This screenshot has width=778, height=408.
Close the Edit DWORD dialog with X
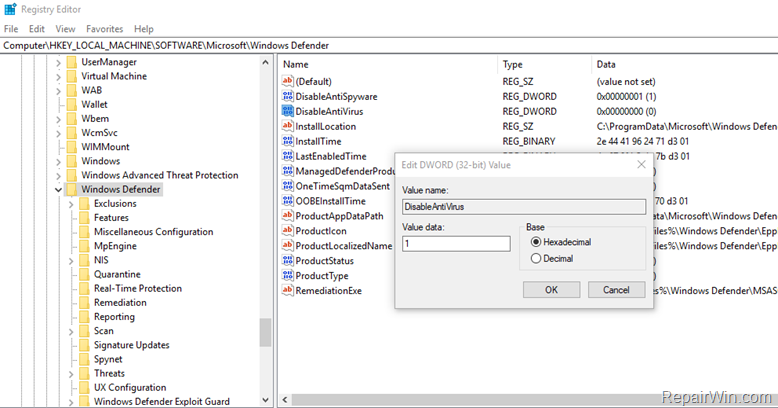tap(642, 164)
